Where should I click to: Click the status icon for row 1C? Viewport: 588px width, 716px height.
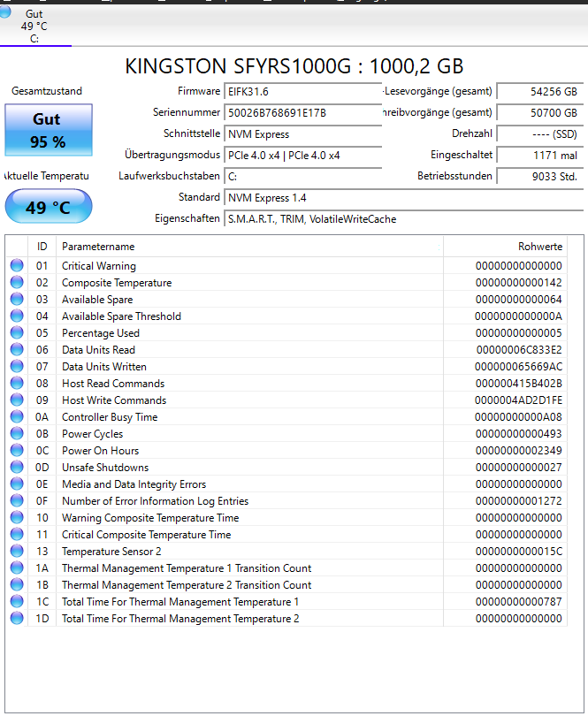click(x=17, y=600)
